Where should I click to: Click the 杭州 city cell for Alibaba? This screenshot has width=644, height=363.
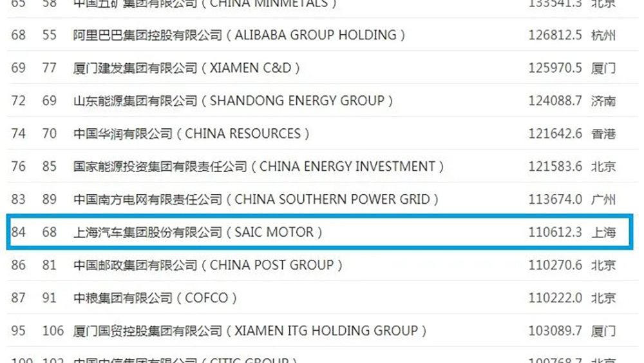tap(603, 35)
